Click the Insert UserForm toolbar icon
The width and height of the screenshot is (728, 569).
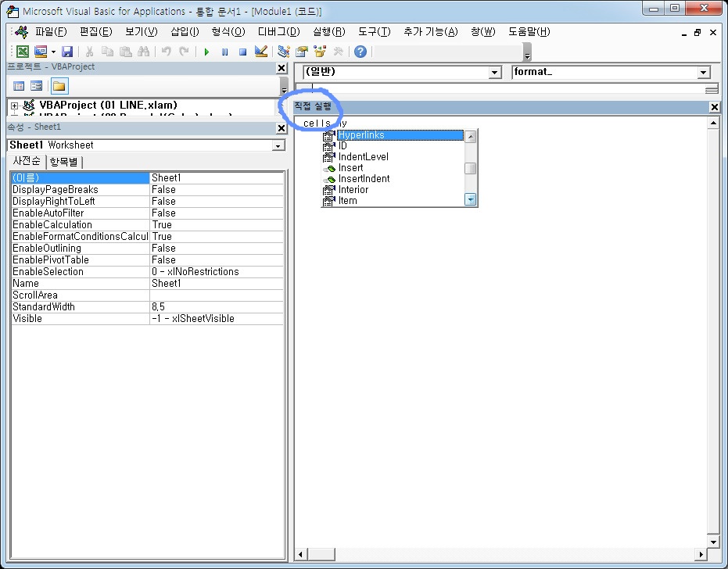[41, 52]
